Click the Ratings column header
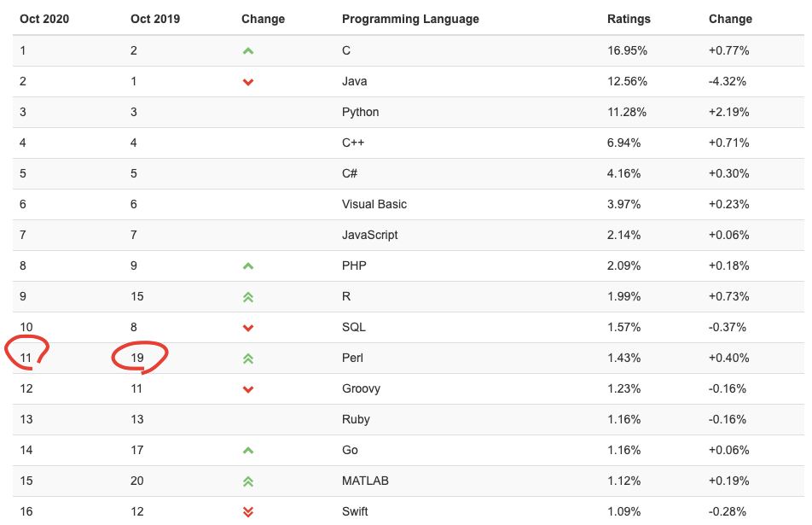This screenshot has height=525, width=812. (629, 19)
